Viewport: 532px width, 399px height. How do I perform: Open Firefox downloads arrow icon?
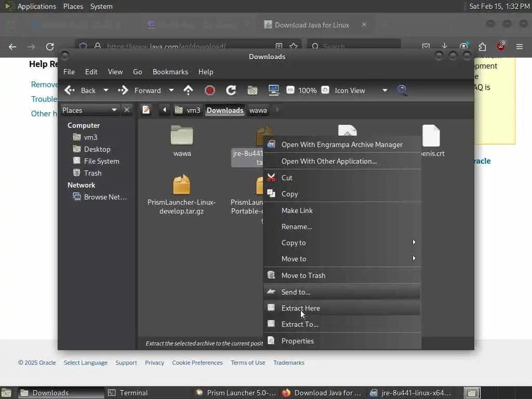(x=444, y=46)
